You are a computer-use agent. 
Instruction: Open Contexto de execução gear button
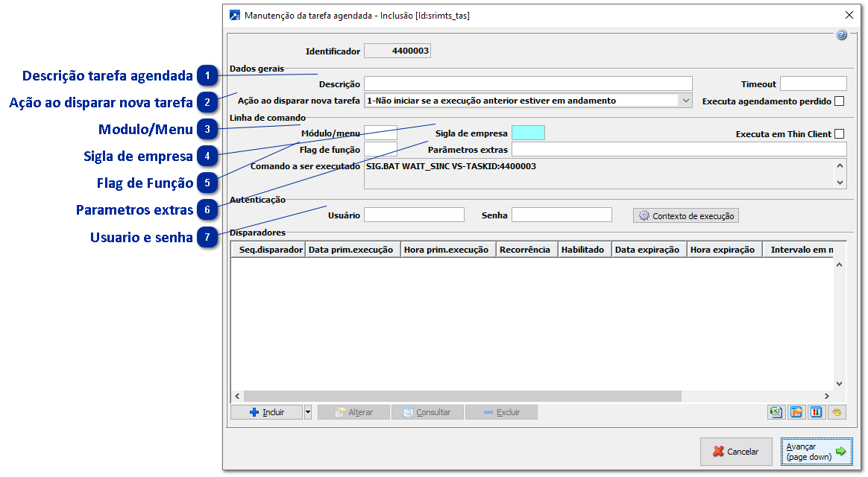[x=686, y=215]
